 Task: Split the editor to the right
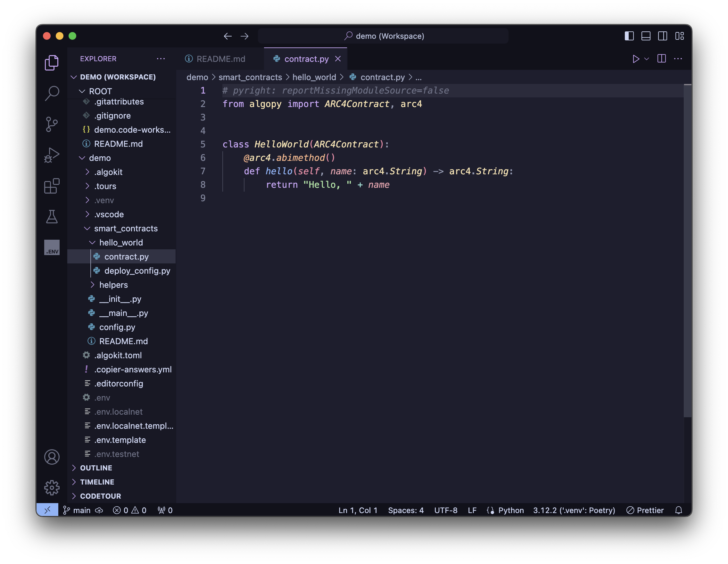(661, 59)
